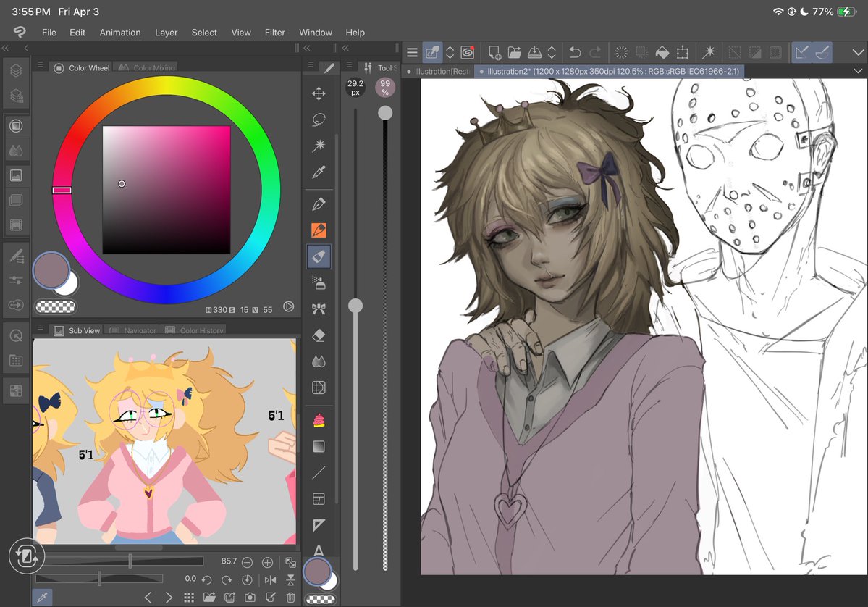
Task: Zoom in sub view with plus button
Action: [x=267, y=562]
